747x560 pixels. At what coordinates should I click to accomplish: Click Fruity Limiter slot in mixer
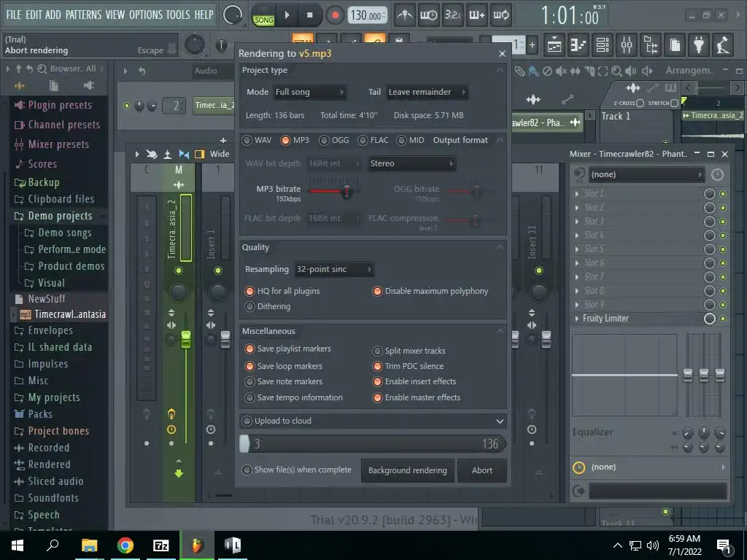pyautogui.click(x=606, y=319)
